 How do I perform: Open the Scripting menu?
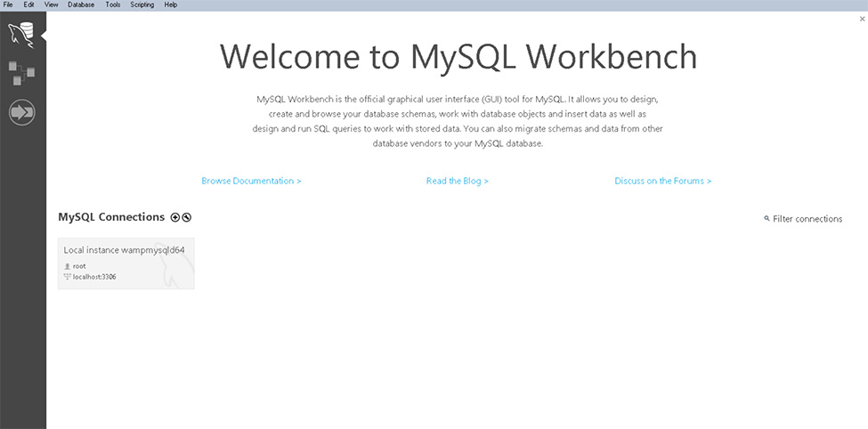142,4
